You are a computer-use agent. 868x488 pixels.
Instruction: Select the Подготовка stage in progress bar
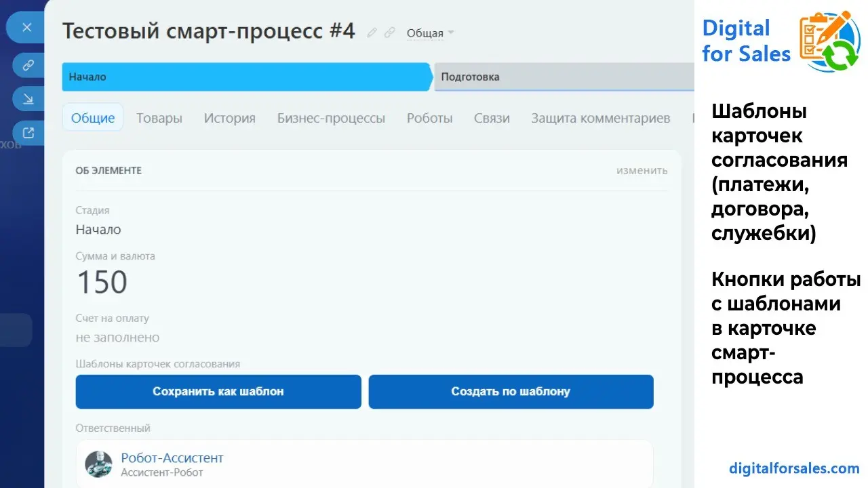(x=564, y=77)
